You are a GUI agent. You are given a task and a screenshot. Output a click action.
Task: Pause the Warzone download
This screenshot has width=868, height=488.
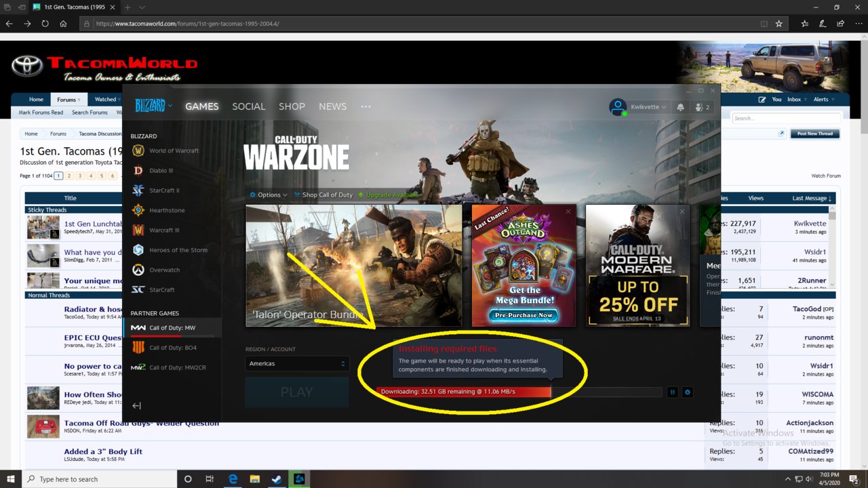click(673, 392)
